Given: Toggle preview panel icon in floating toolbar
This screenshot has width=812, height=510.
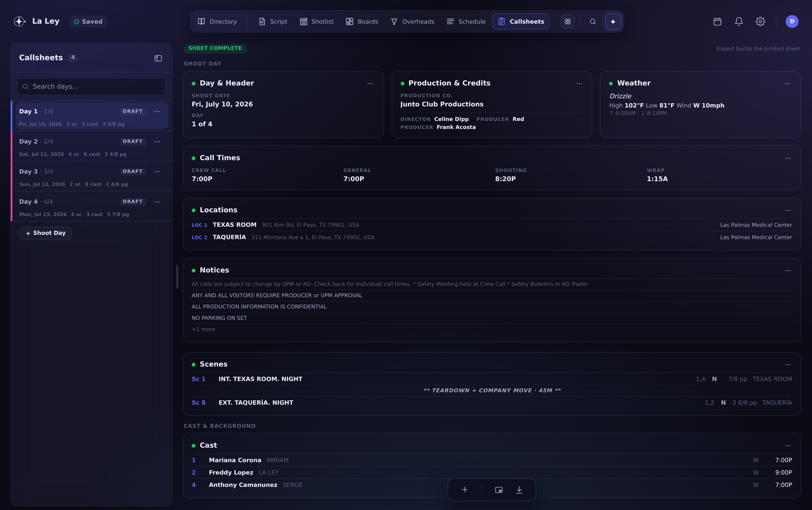Looking at the screenshot, I should (x=499, y=489).
